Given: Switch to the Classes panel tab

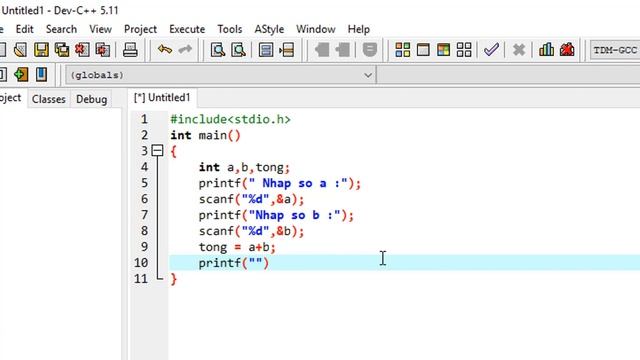Looking at the screenshot, I should (49, 99).
